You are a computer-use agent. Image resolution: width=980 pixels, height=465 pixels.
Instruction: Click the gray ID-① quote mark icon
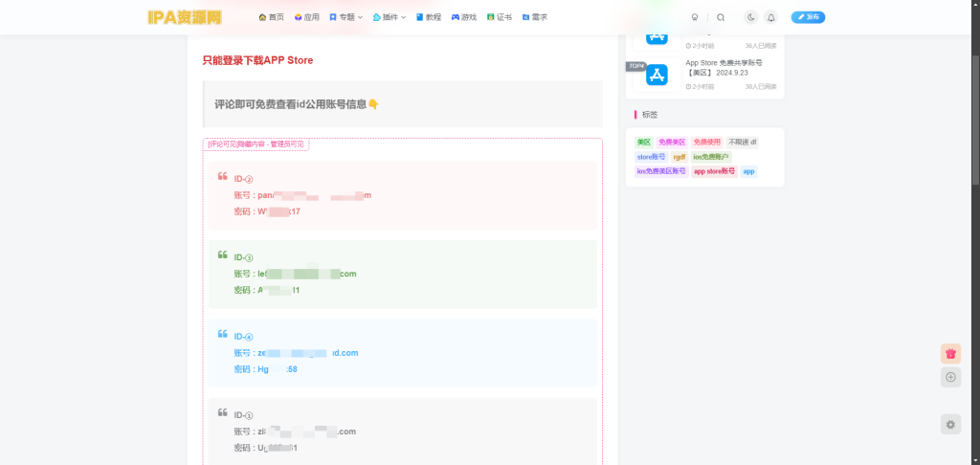click(222, 412)
